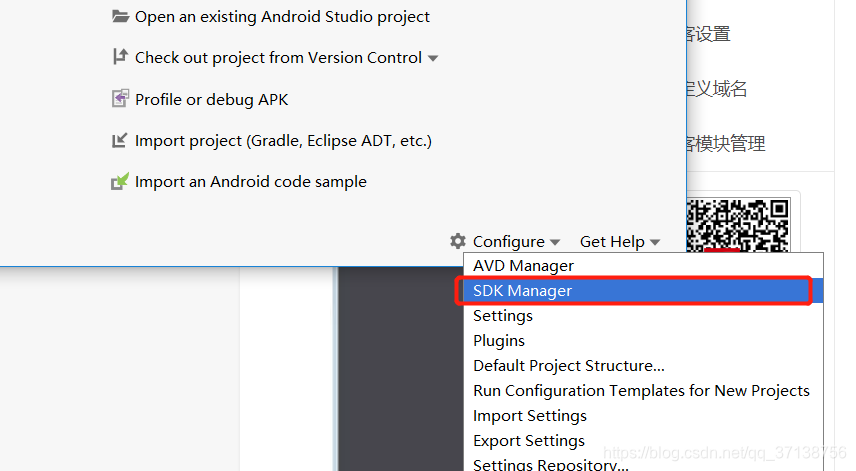Choose AVD Manager from Configure menu

[x=643, y=266]
